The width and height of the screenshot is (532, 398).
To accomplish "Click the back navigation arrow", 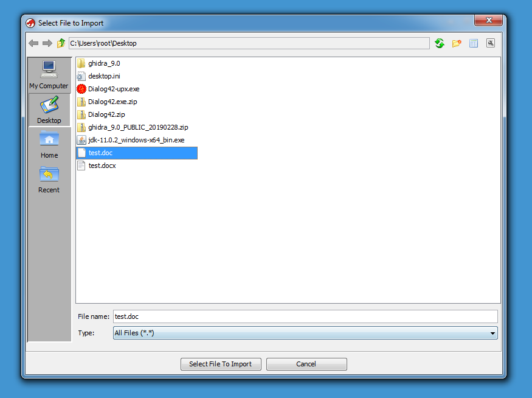I will pyautogui.click(x=33, y=43).
